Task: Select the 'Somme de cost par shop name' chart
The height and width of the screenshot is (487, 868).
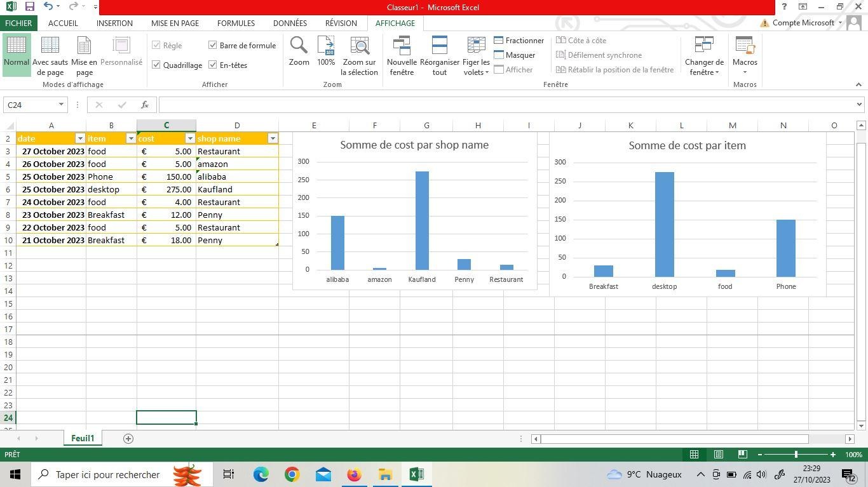Action: point(414,211)
